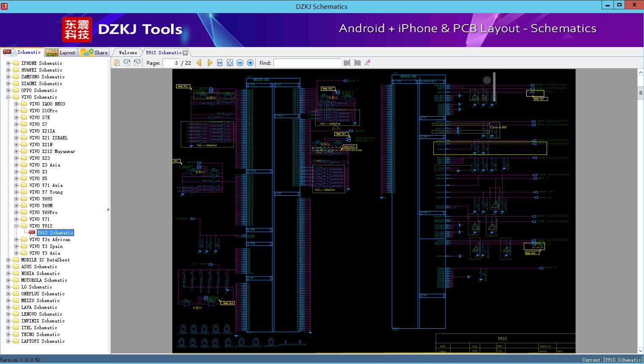Collapse the VIVO Schematic folder

pyautogui.click(x=8, y=97)
